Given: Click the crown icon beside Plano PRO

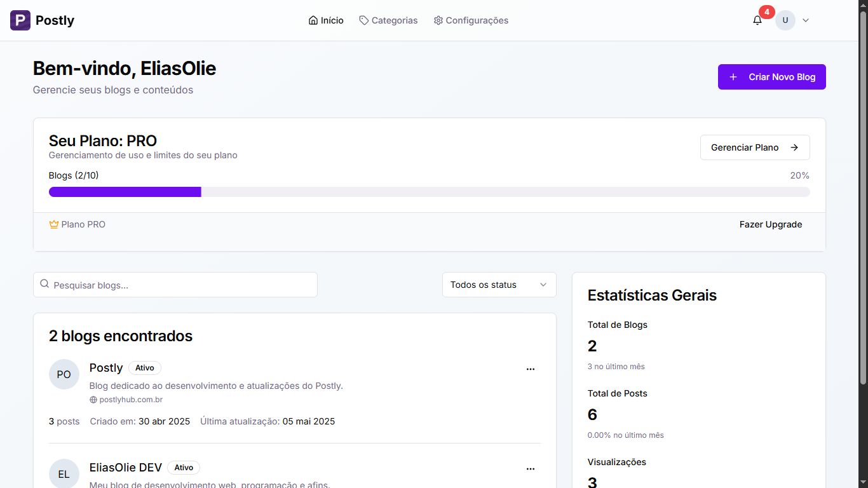Looking at the screenshot, I should coord(54,224).
